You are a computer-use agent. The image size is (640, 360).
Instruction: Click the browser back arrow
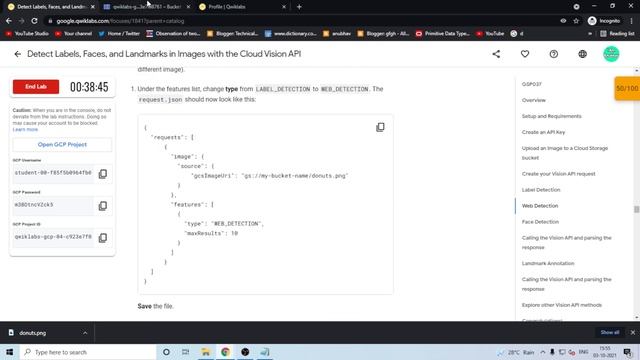[x=9, y=21]
